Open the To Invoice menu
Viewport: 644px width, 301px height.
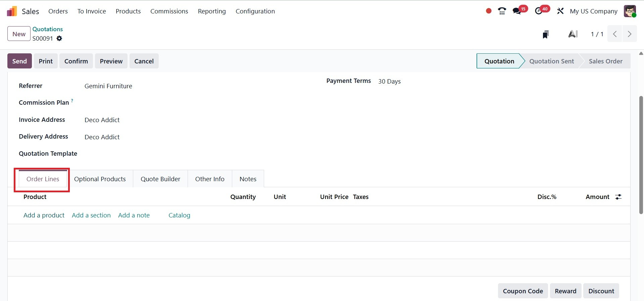92,11
